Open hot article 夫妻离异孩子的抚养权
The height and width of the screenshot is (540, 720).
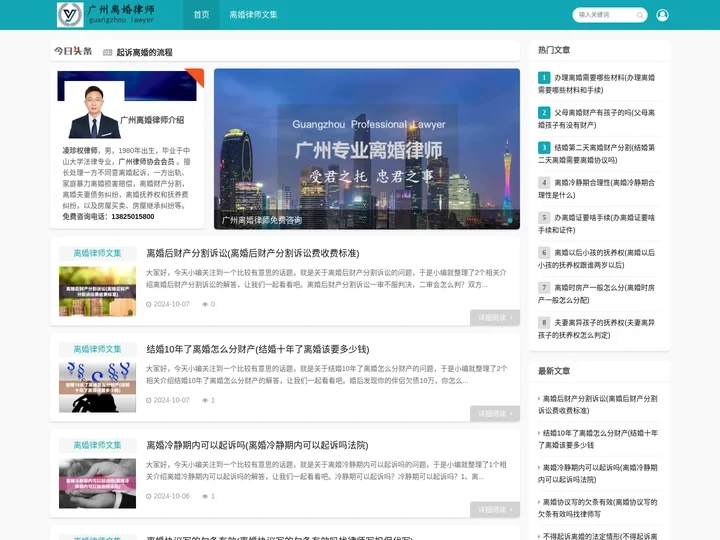(597, 329)
